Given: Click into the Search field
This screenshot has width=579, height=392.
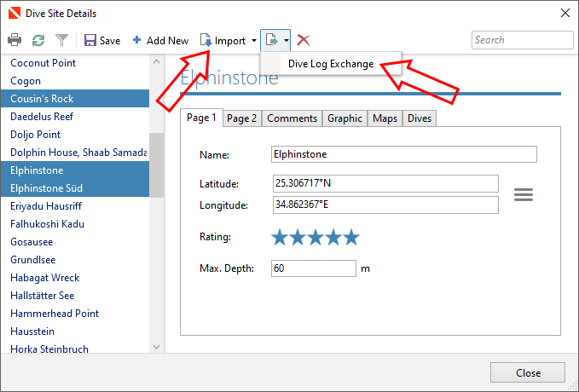Looking at the screenshot, I should pos(522,40).
